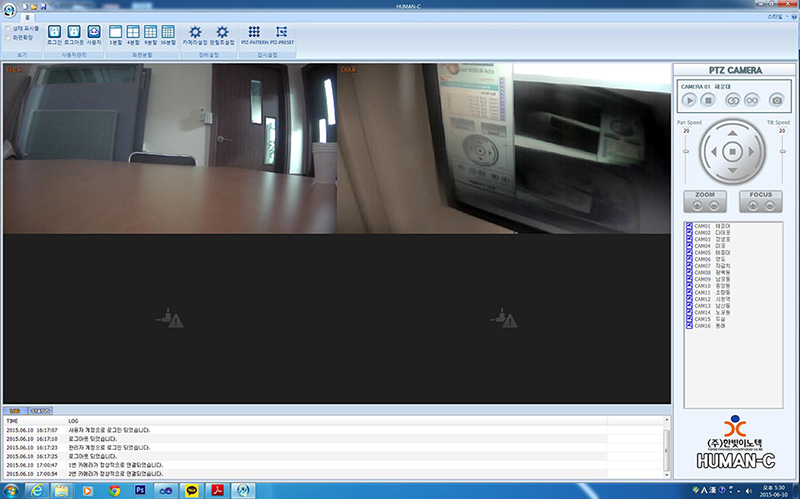Open 카메라설정 camera settings
Viewport: 800px width, 499px height.
click(195, 33)
